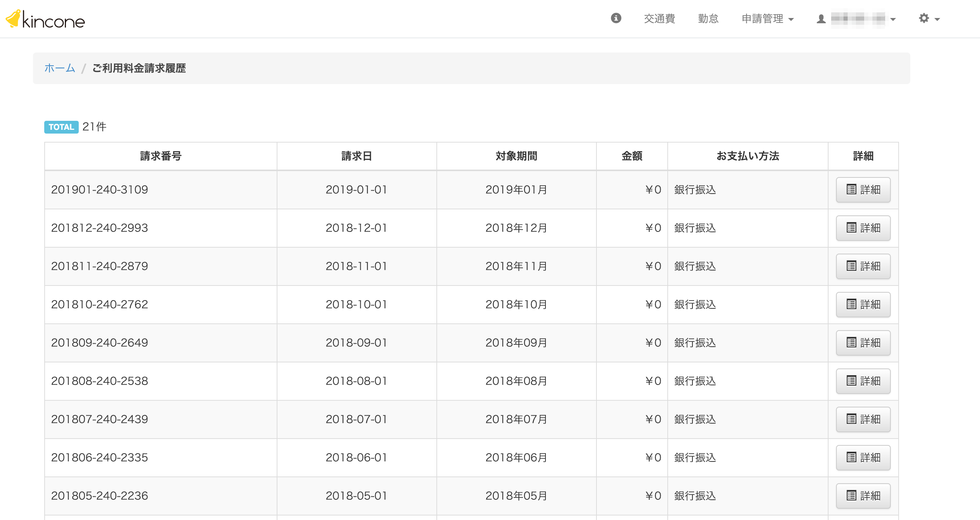The height and width of the screenshot is (520, 980).
Task: Expand the user account dropdown arrow
Action: coord(893,19)
